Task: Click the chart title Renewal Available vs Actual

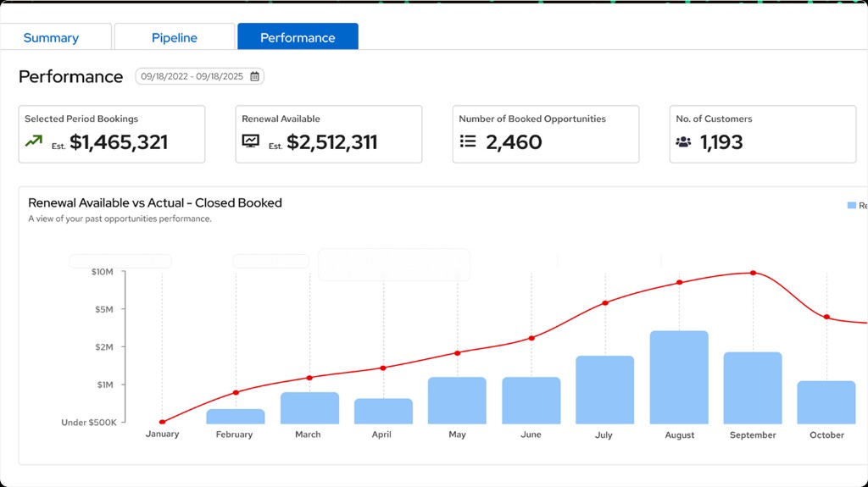Action: [155, 202]
